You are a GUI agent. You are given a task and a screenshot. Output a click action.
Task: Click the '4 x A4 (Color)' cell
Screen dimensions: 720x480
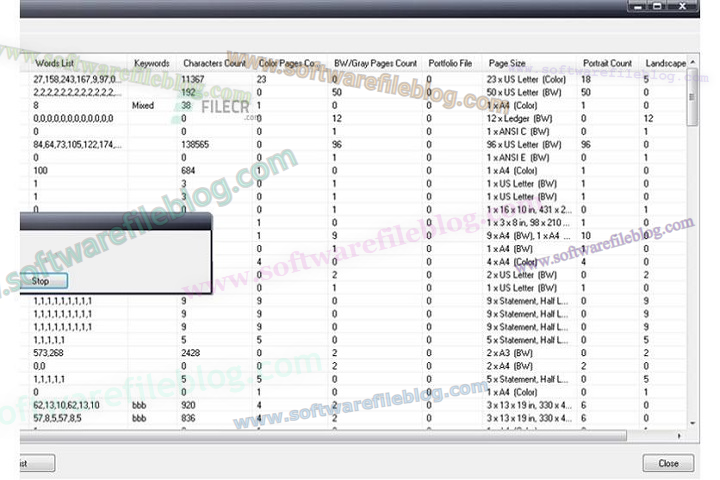(512, 262)
